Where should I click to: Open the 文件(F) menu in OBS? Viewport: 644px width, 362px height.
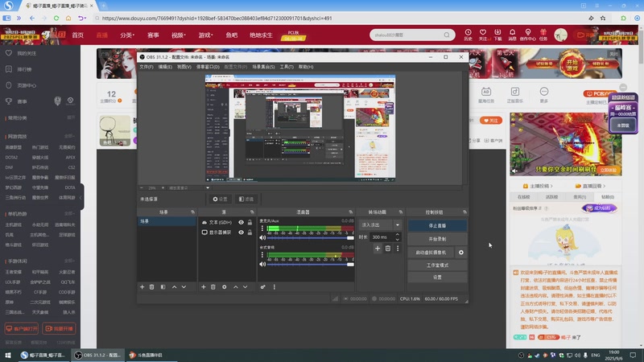coord(147,67)
